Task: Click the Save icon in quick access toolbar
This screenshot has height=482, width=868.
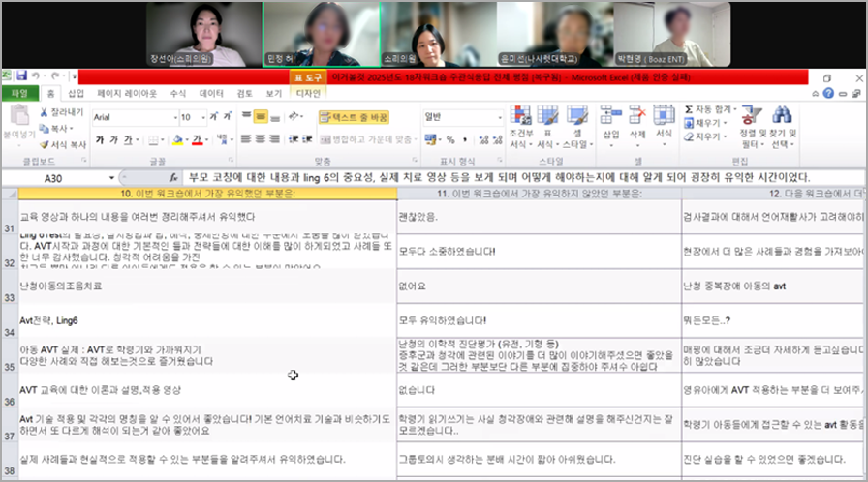Action: tap(21, 75)
